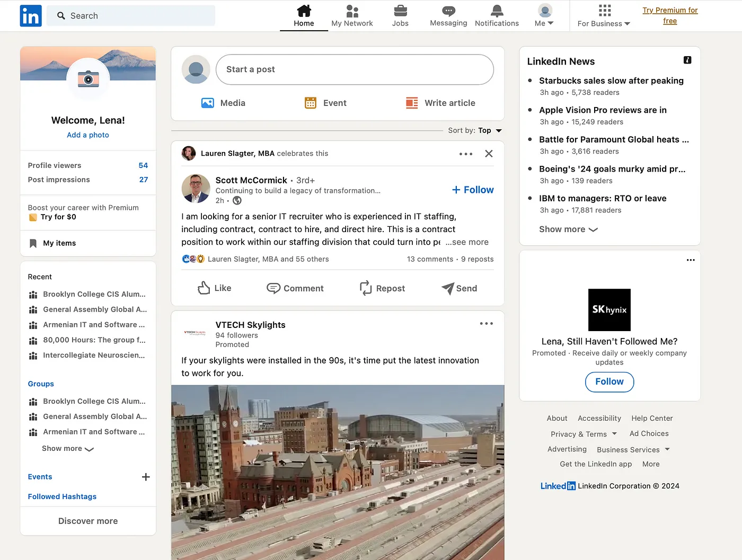
Task: Expand Business Services dropdown
Action: coord(633,450)
